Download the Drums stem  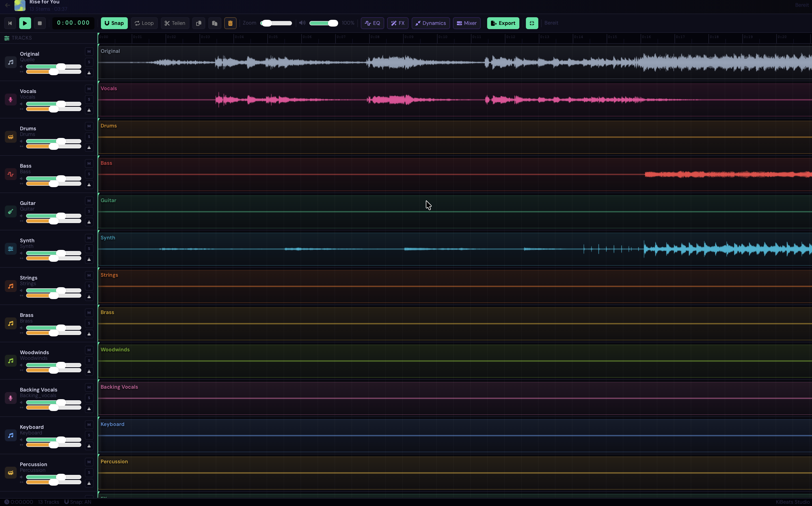[x=89, y=147]
